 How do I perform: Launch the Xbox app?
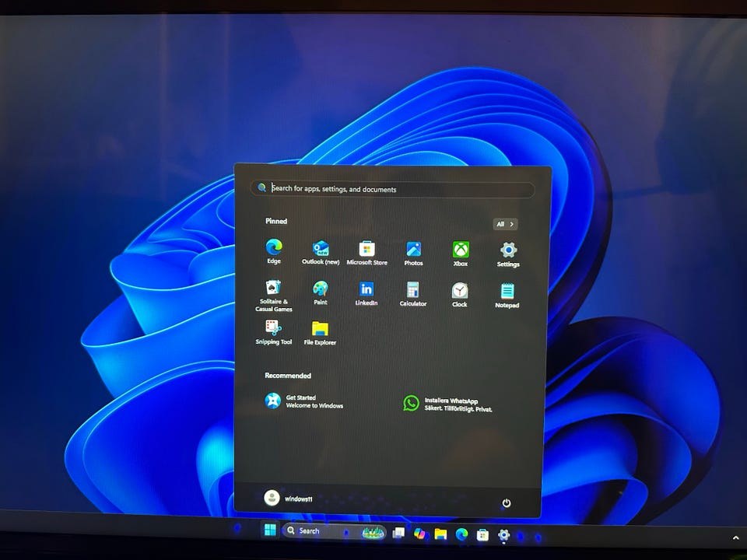click(461, 254)
